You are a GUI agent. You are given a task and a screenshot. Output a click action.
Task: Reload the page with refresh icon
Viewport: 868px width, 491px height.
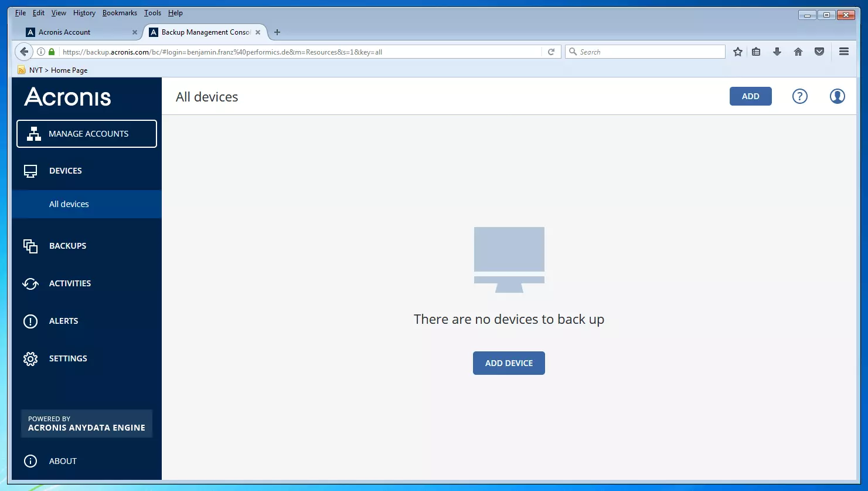pos(551,52)
